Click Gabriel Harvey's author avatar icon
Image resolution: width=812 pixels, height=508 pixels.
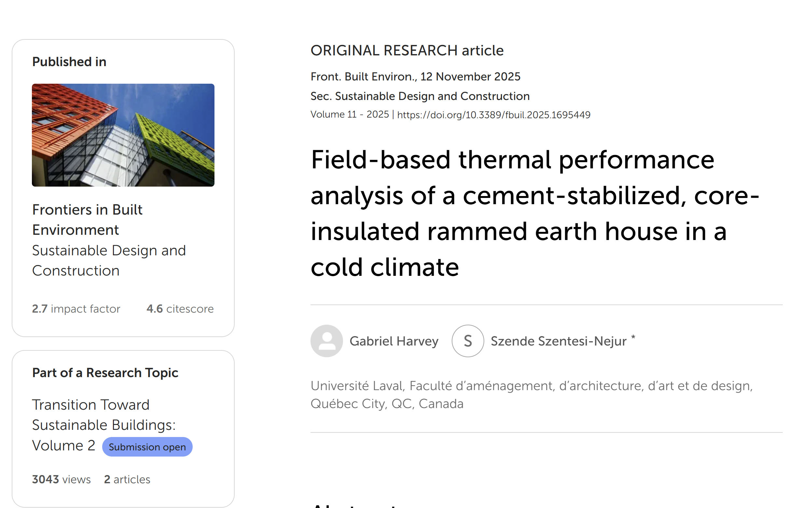pos(327,341)
